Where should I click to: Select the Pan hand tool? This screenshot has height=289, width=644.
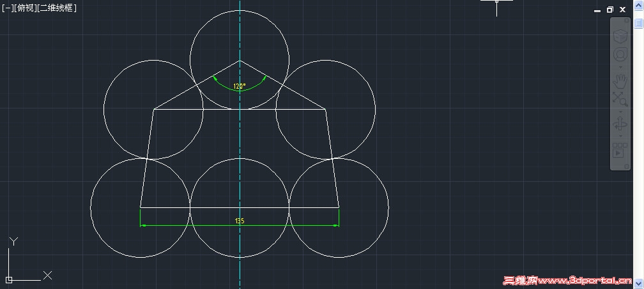point(620,81)
